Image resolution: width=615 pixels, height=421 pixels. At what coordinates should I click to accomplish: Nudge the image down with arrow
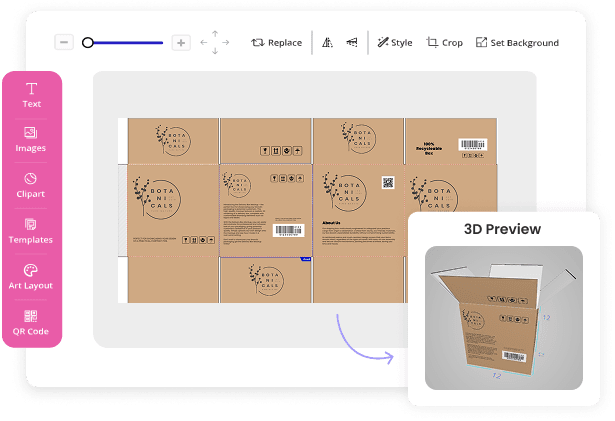(215, 51)
